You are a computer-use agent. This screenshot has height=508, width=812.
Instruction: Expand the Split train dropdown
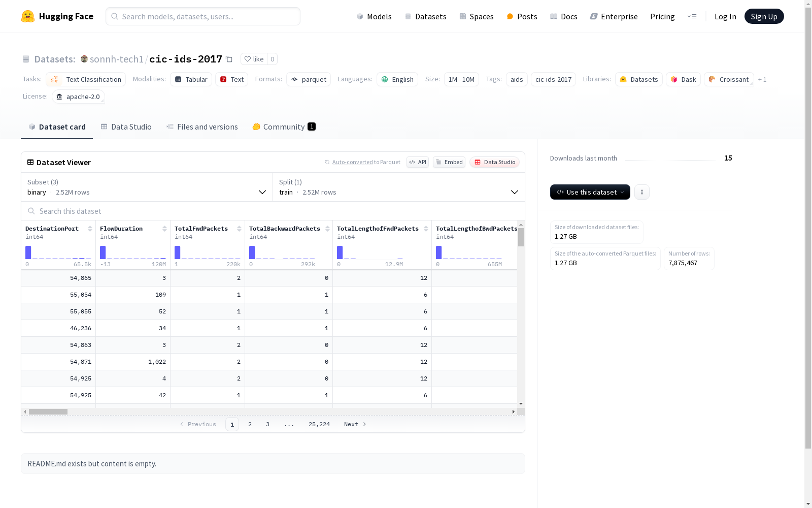pyautogui.click(x=399, y=187)
